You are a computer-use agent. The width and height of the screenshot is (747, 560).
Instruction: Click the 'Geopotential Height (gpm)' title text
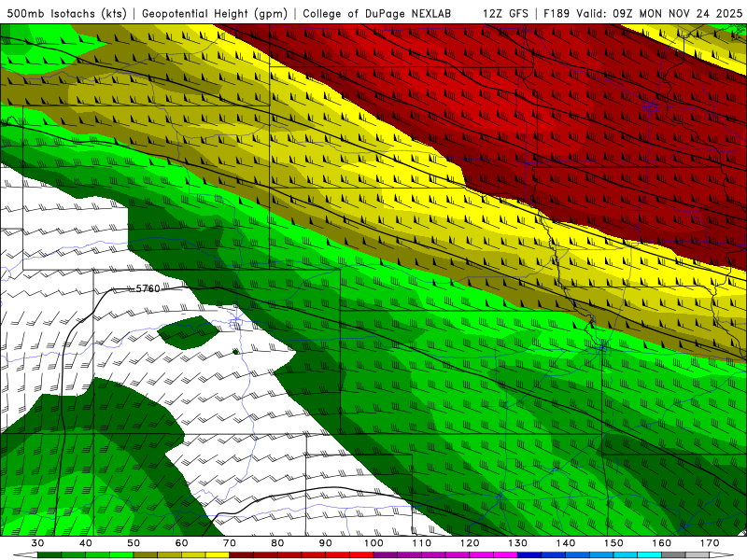point(215,14)
